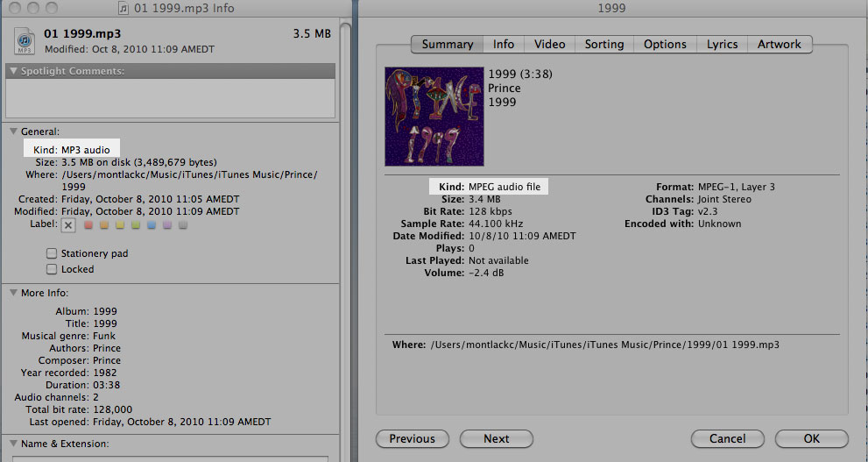The width and height of the screenshot is (868, 462).
Task: Open the Artwork tab
Action: click(x=780, y=45)
